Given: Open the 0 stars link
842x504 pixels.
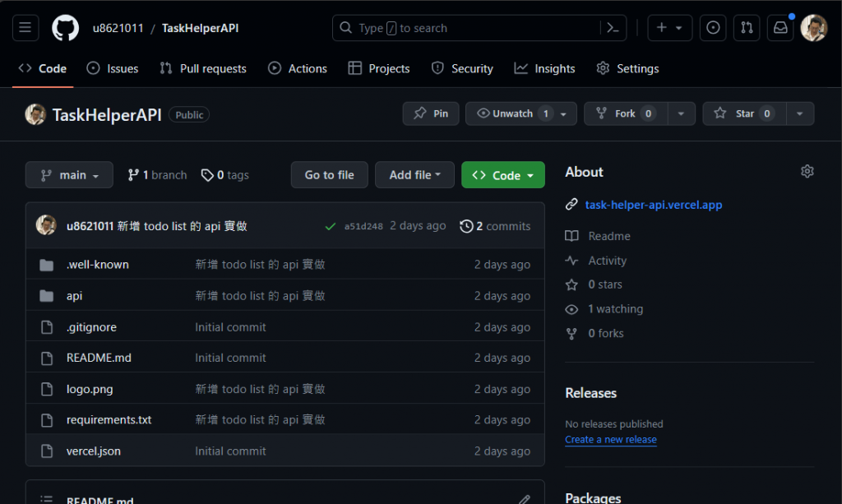Looking at the screenshot, I should tap(605, 284).
